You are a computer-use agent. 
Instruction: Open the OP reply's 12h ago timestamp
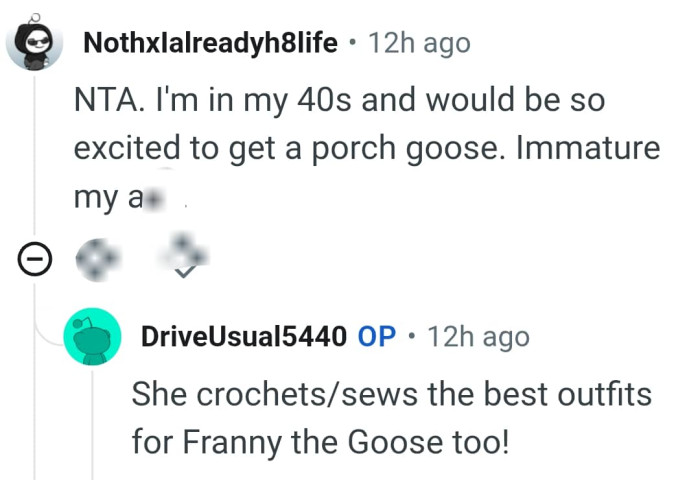coord(477,337)
